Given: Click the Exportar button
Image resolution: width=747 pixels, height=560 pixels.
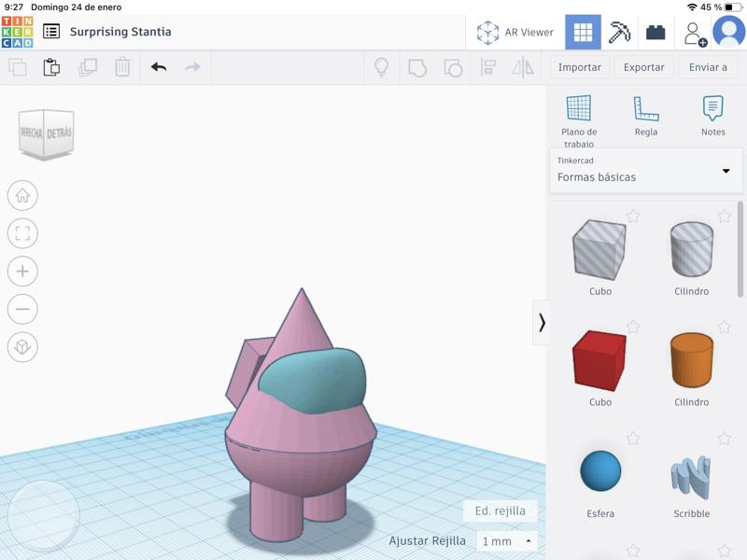Looking at the screenshot, I should [x=643, y=67].
